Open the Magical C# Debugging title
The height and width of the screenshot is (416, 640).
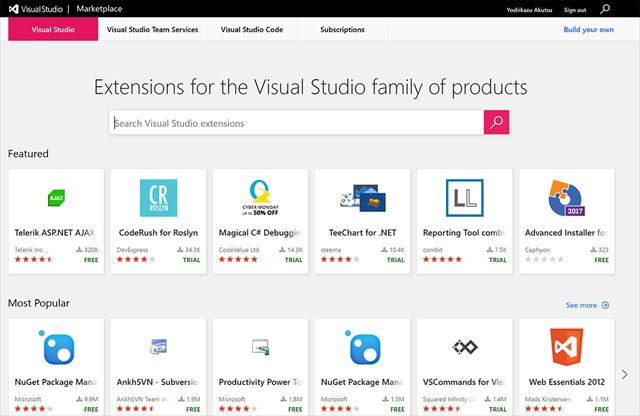coord(260,233)
